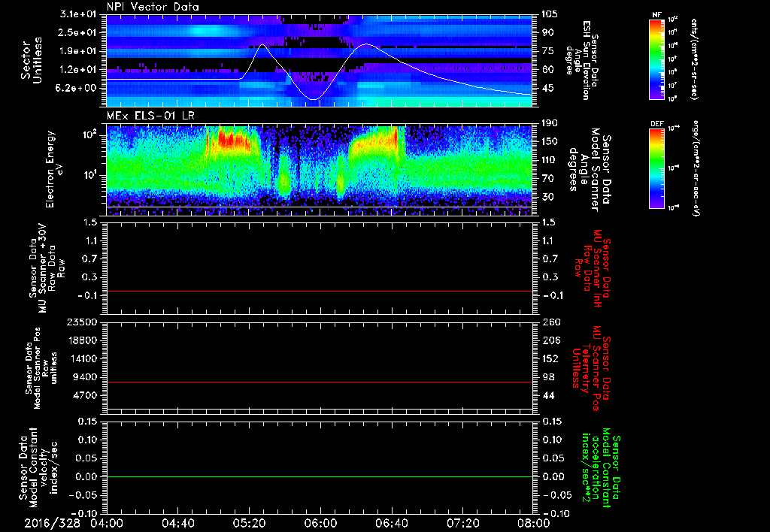Click the red scanner position line
Screen dimensions: 770x532
point(320,382)
